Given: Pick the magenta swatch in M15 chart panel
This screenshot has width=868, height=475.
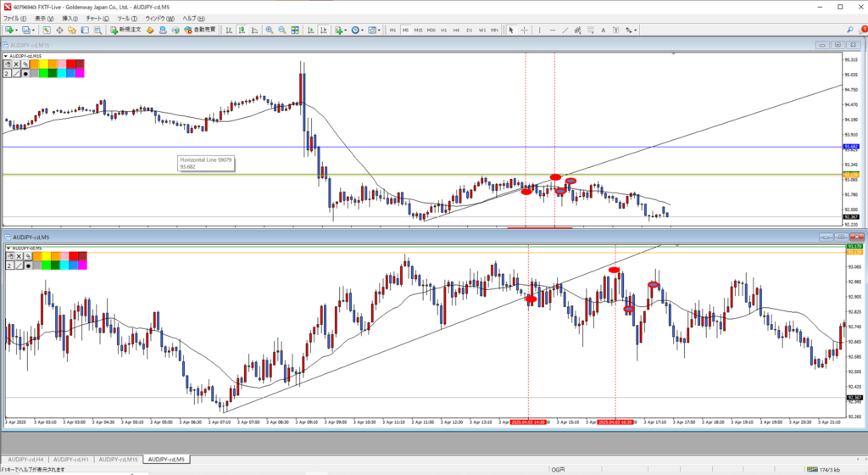Looking at the screenshot, I should pyautogui.click(x=80, y=73).
